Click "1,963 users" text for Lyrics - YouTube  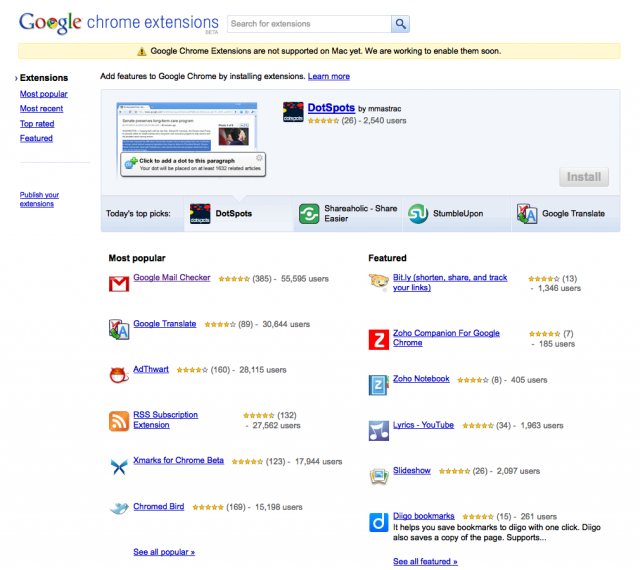542,426
